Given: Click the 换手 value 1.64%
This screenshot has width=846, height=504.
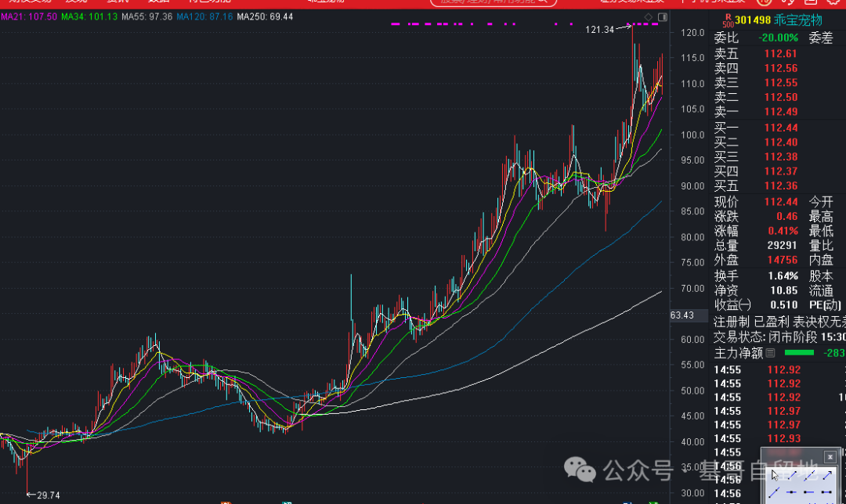Looking at the screenshot, I should [783, 276].
